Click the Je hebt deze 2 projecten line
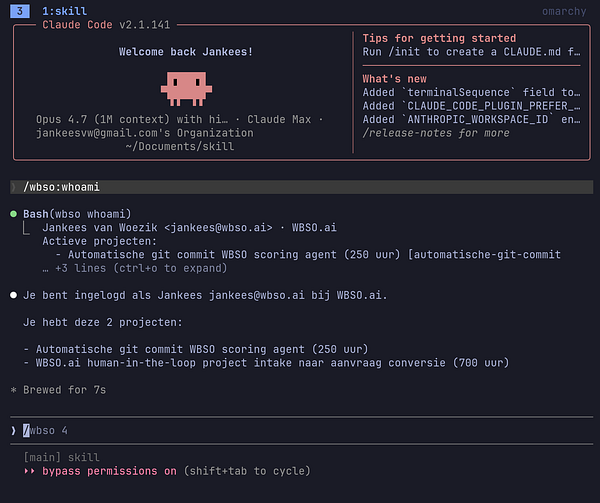Viewport: 600px width, 503px height. (103, 322)
